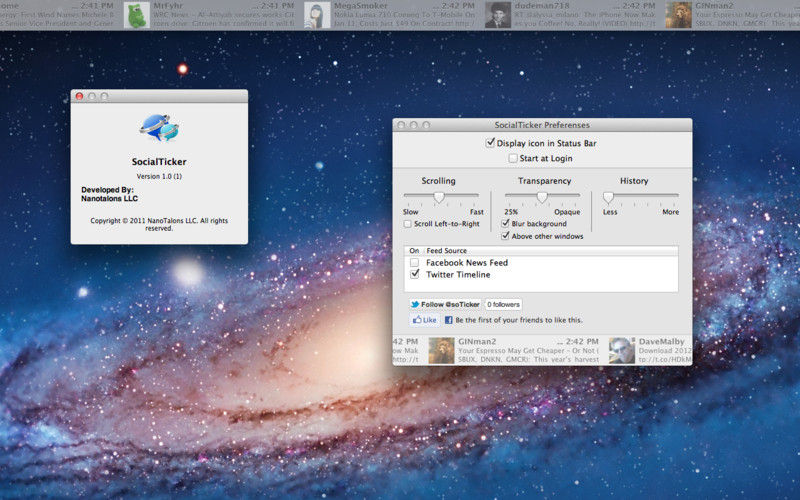Click the 25% label under Transparency slider
Image resolution: width=800 pixels, height=500 pixels.
511,212
